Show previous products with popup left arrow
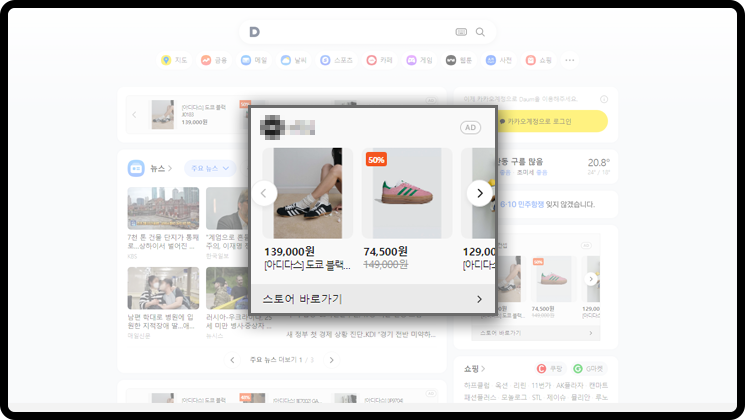This screenshot has height=420, width=745. 264,193
